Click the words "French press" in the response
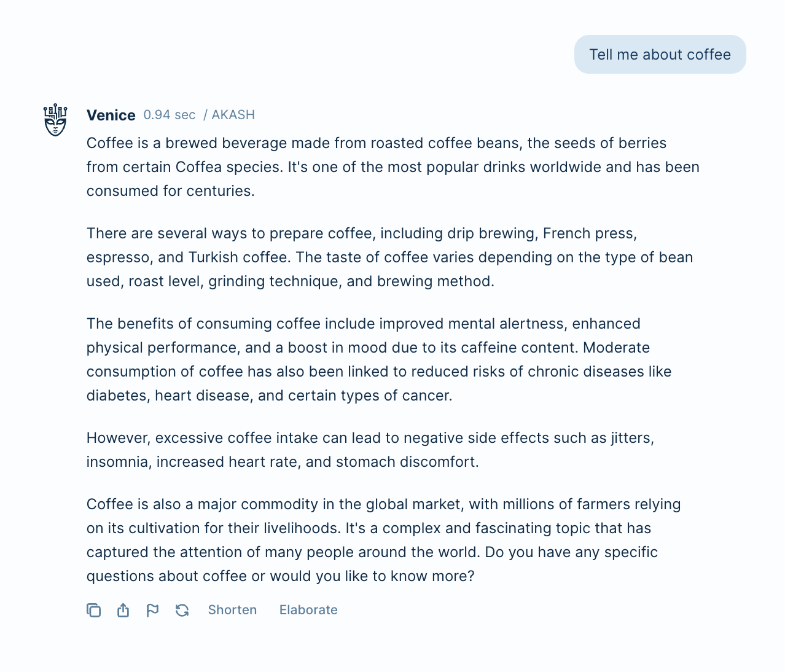Screen dimensions: 785x672 [588, 233]
